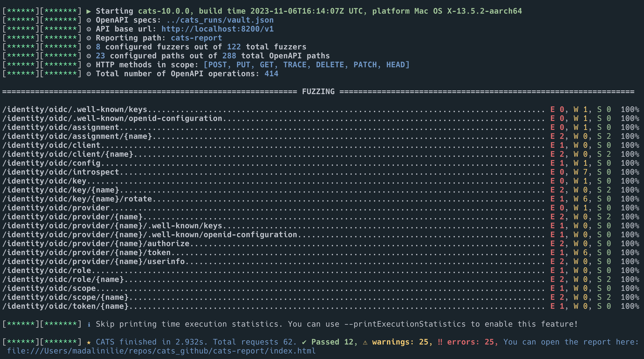644x359 pixels.
Task: Open the http://localhost:8200/v1 base url link
Action: pos(217,29)
